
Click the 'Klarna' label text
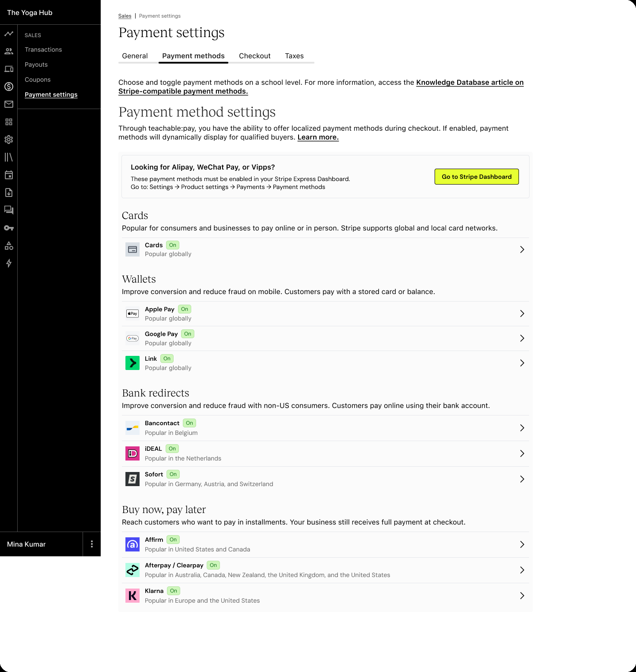[x=154, y=591]
